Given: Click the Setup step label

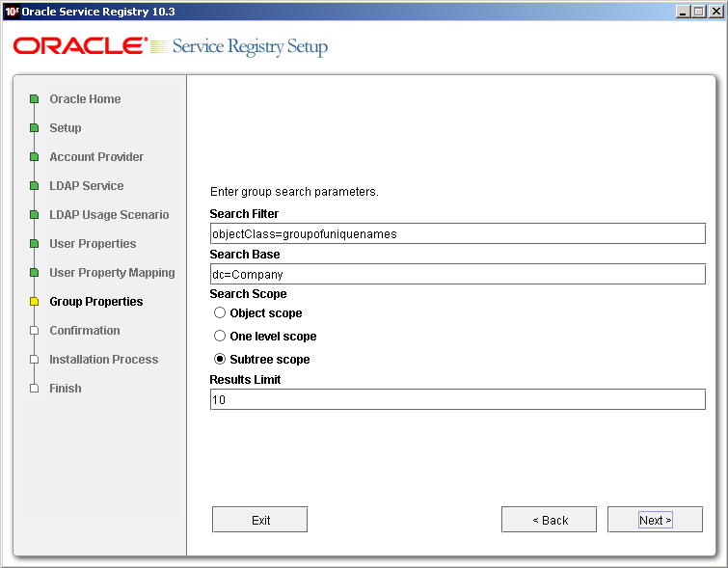Looking at the screenshot, I should point(66,127).
